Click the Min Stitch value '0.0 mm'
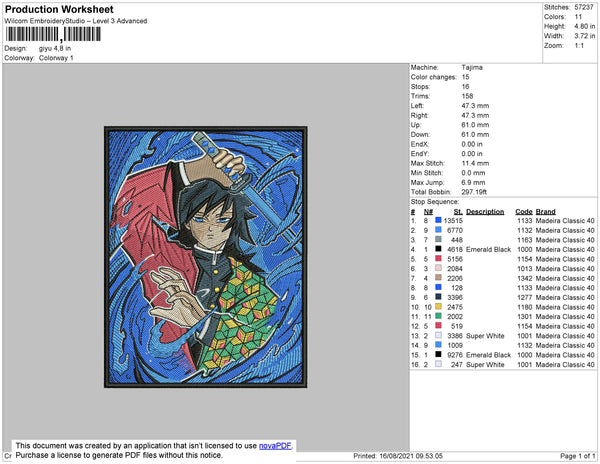The image size is (600, 464). point(473,173)
